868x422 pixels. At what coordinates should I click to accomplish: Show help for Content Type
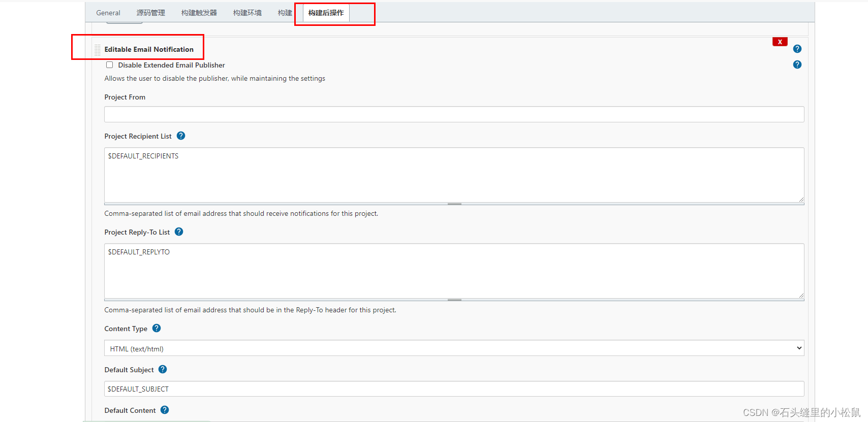click(157, 328)
